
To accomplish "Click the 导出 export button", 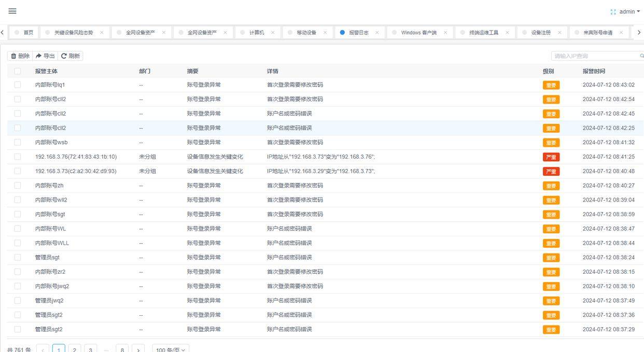I will (x=45, y=56).
